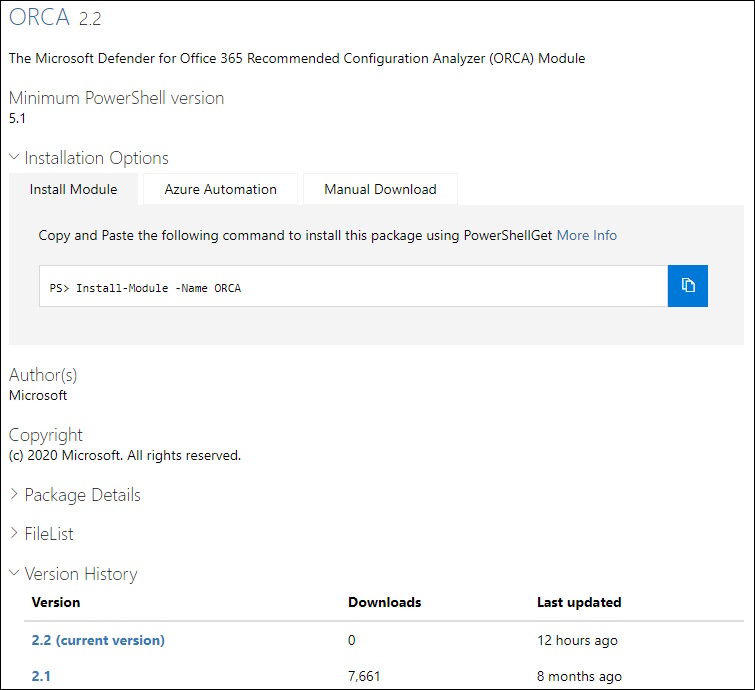Click the Install-Module -Name ORCA command box
755x690 pixels.
[353, 286]
